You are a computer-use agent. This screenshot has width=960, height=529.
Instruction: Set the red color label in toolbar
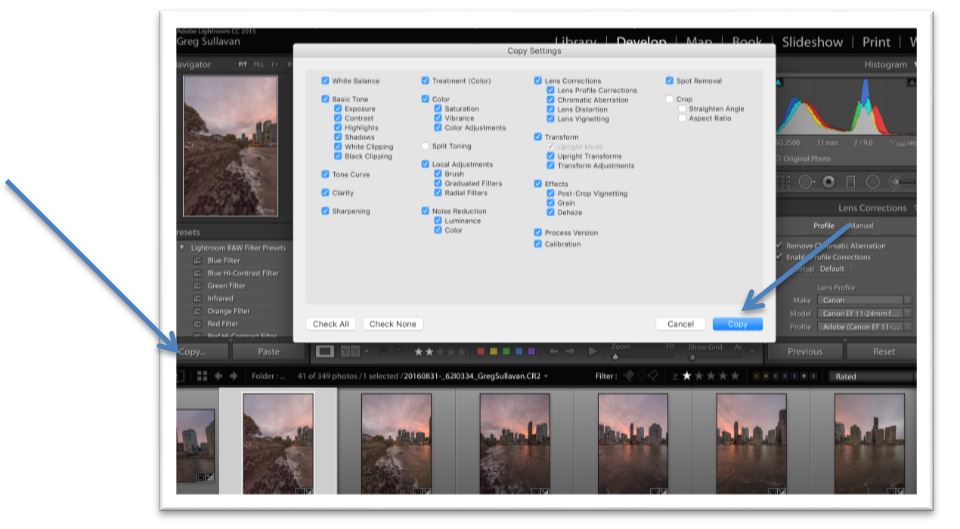(481, 351)
